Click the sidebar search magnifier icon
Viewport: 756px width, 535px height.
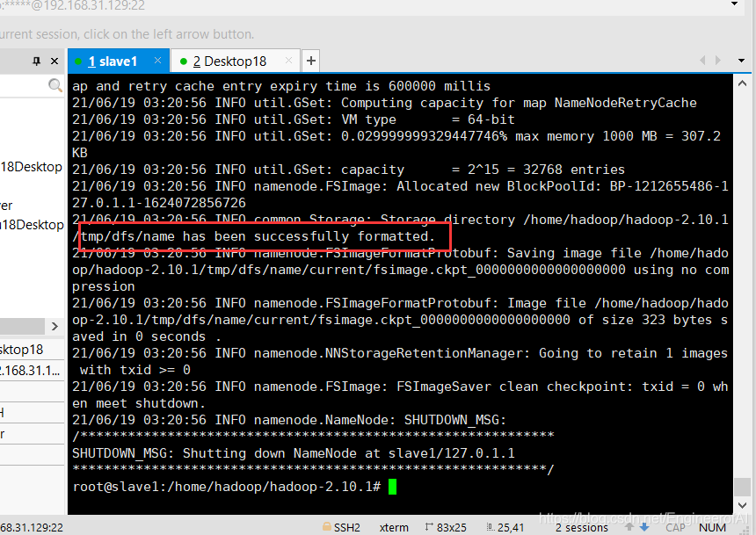click(55, 86)
